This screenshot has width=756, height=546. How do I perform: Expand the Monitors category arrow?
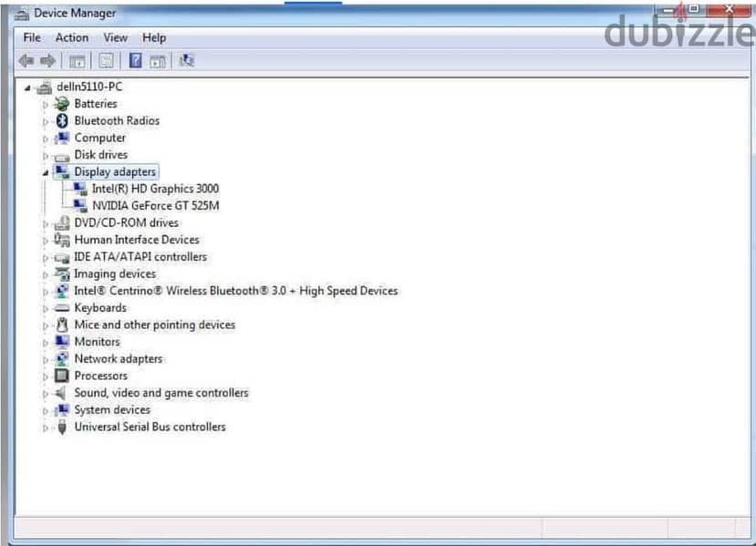click(46, 343)
